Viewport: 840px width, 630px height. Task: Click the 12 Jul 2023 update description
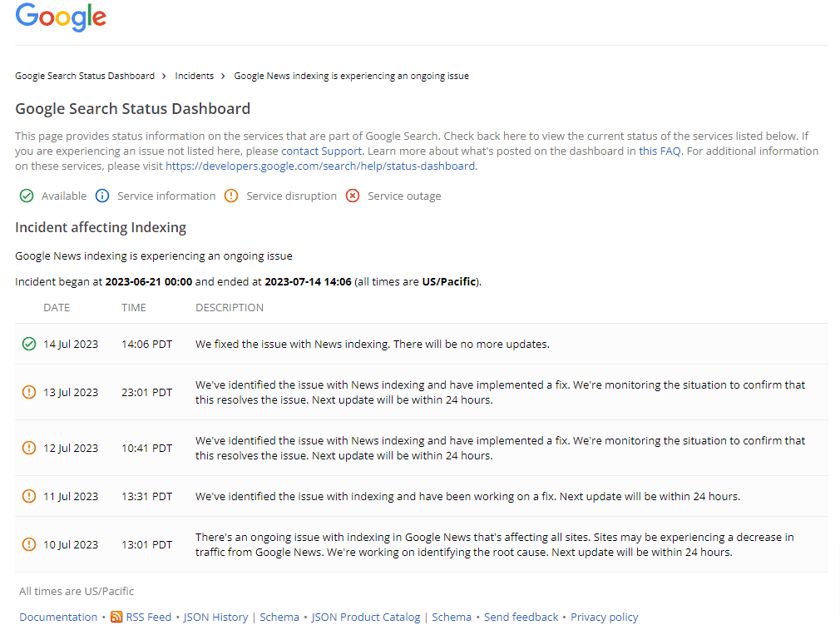pos(501,449)
